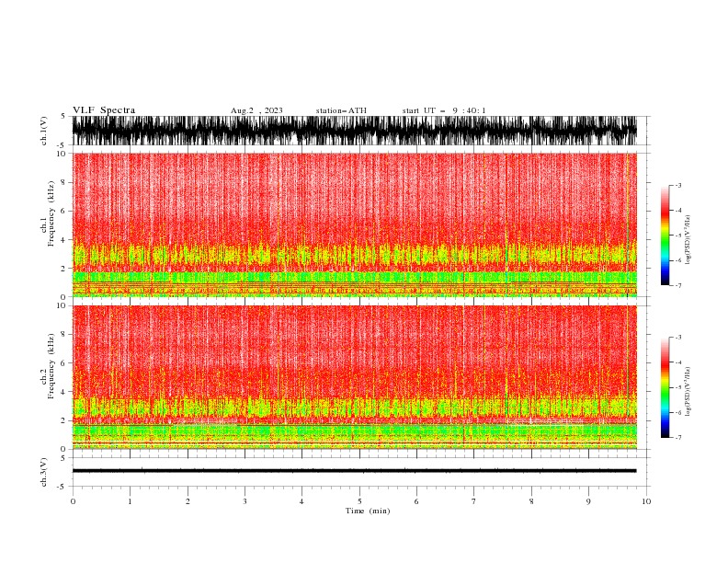This screenshot has height=563, width=728.
Task: Click the color scale bar beside ch.1 spectrogram
Action: (x=665, y=236)
